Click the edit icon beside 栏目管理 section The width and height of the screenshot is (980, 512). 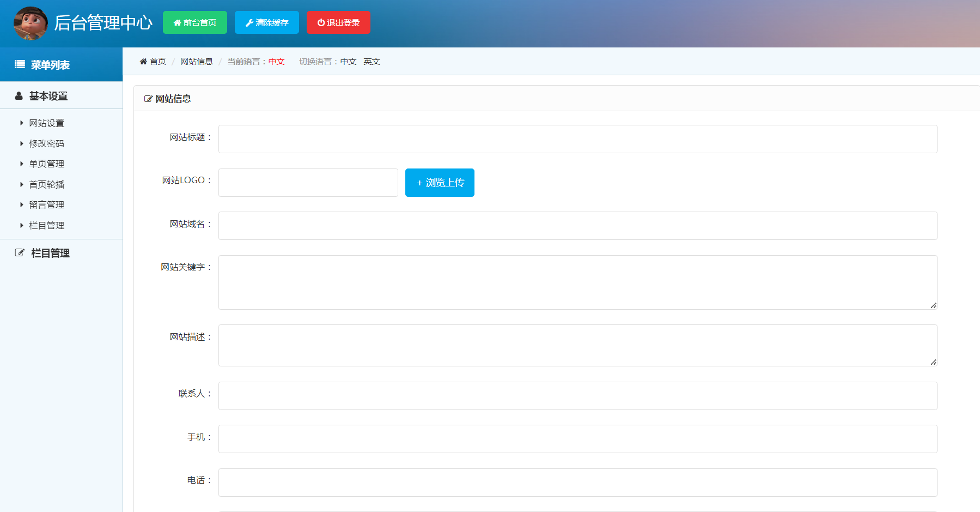(x=20, y=253)
